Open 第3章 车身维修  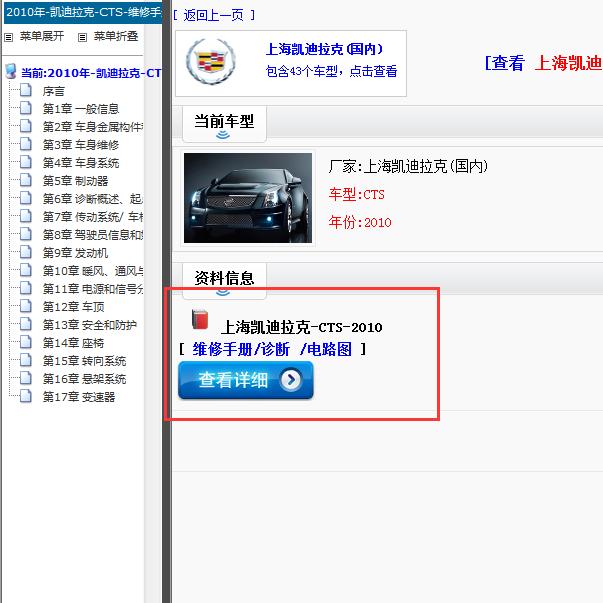click(81, 145)
